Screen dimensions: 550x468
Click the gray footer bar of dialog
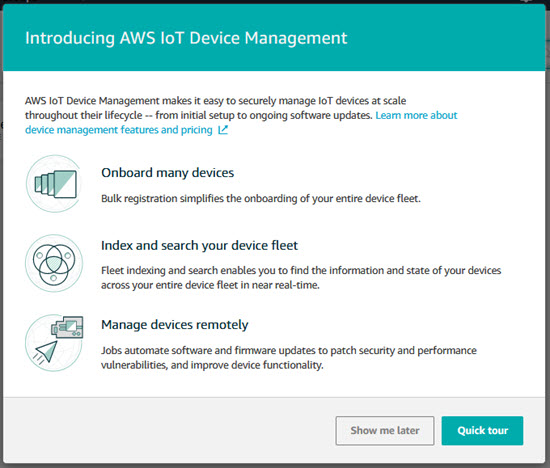(274, 430)
